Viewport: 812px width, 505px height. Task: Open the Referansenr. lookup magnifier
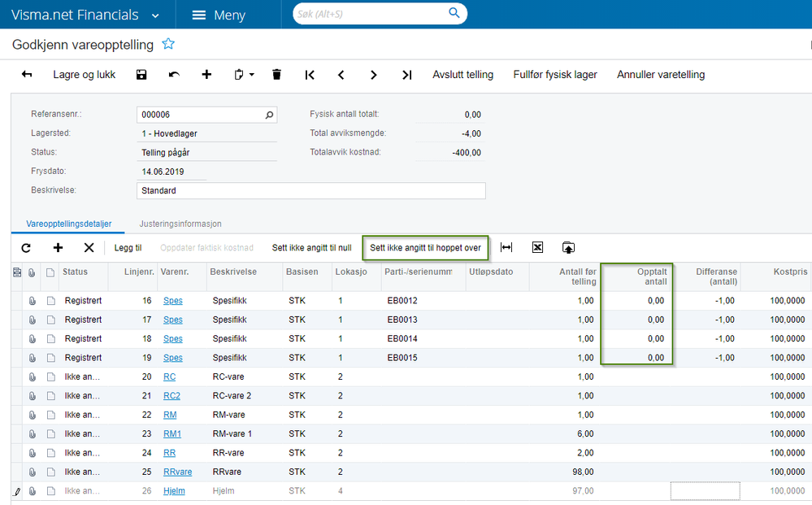click(x=269, y=115)
